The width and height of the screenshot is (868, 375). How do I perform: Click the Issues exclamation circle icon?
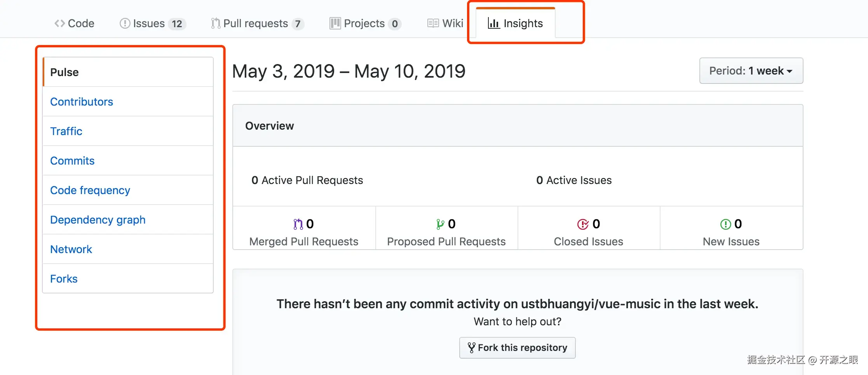point(125,23)
